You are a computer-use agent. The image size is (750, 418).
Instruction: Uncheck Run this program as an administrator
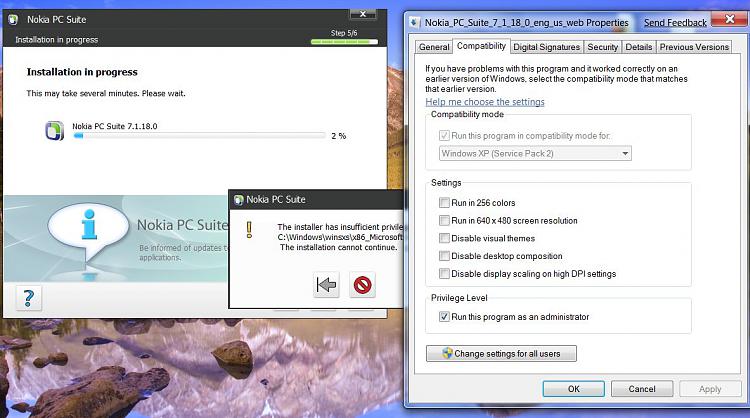pyautogui.click(x=444, y=317)
